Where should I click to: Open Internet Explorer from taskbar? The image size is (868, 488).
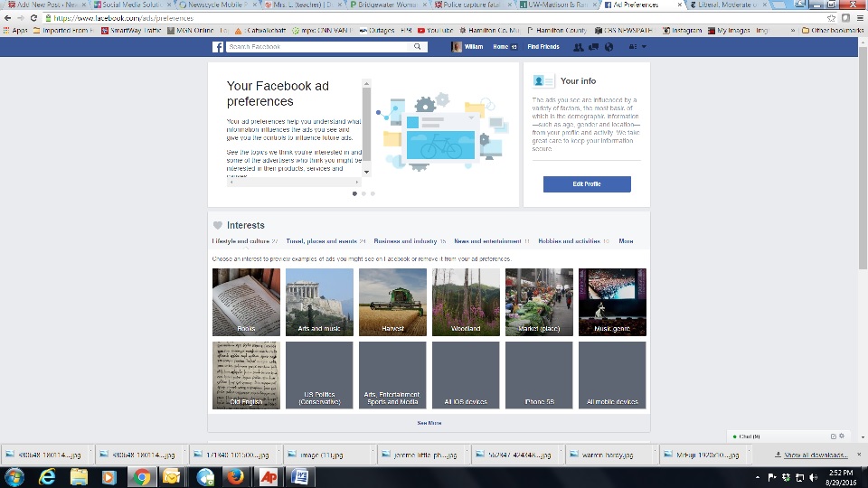point(47,477)
